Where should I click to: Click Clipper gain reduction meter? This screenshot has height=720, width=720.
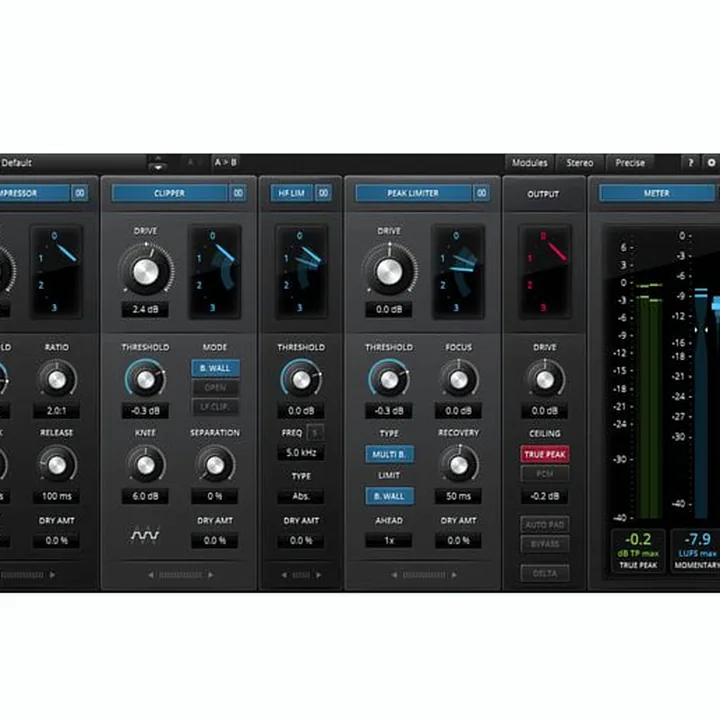tap(215, 272)
